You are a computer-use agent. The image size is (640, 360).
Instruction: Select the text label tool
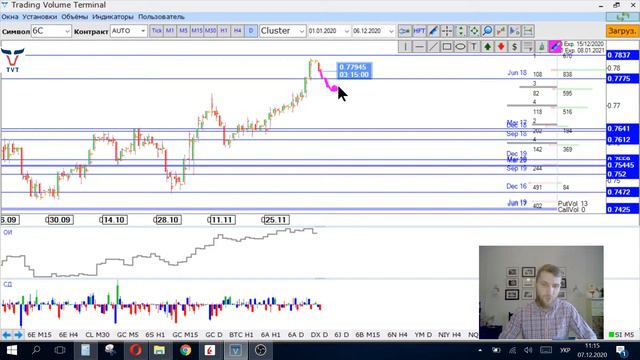(x=473, y=47)
